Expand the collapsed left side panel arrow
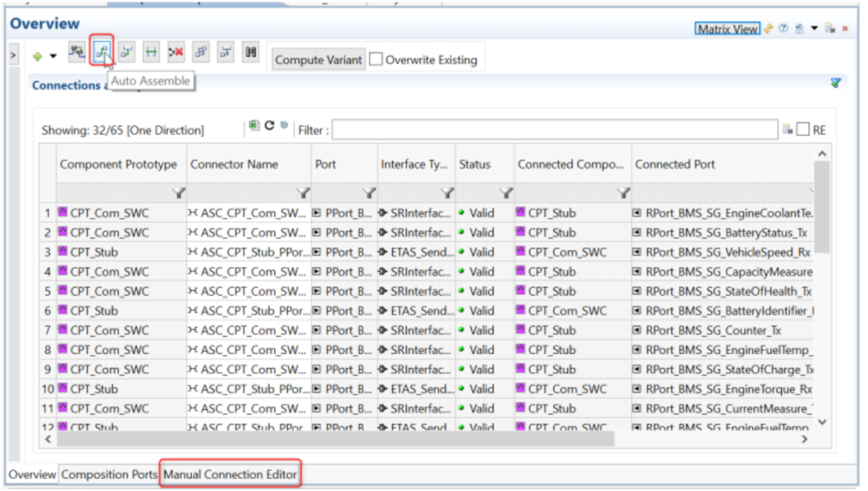Image resolution: width=868 pixels, height=491 pixels. (14, 55)
